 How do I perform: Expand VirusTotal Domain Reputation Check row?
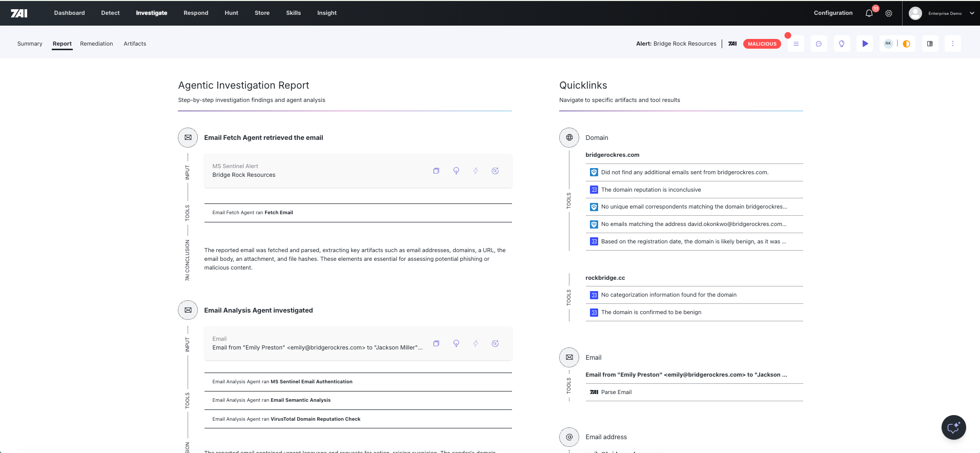click(x=358, y=419)
